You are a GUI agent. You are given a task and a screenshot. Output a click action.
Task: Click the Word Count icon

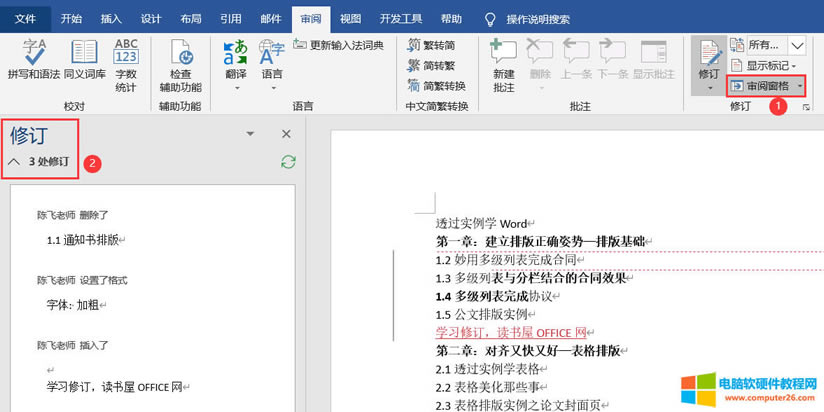tap(126, 60)
